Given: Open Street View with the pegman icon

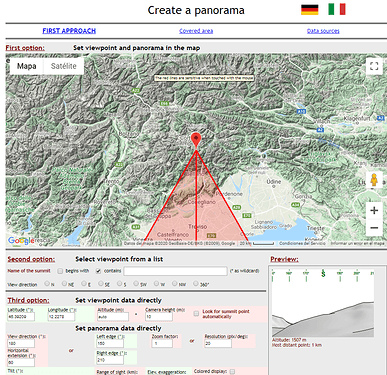Looking at the screenshot, I should [x=374, y=180].
